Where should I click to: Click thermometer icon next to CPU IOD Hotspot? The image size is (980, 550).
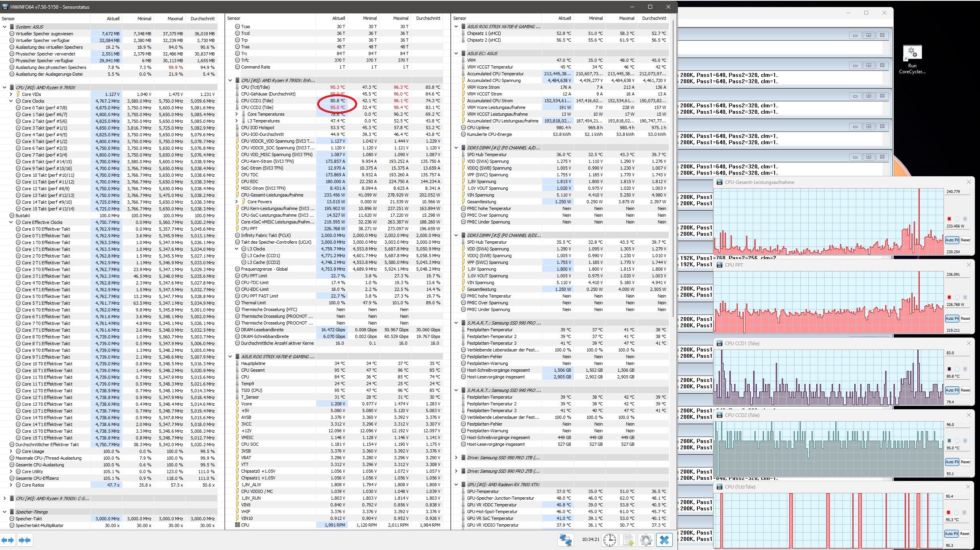pyautogui.click(x=237, y=128)
